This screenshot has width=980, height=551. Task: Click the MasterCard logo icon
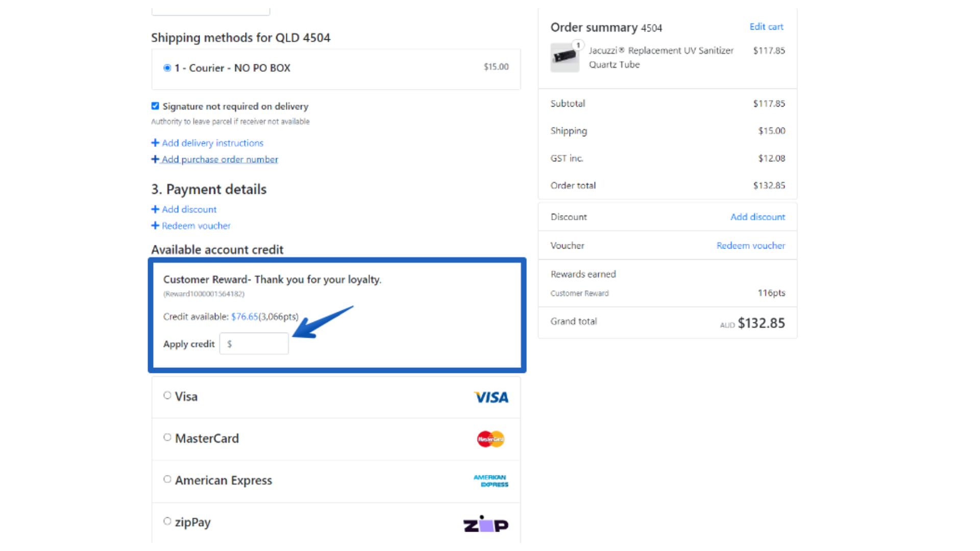[x=491, y=439]
